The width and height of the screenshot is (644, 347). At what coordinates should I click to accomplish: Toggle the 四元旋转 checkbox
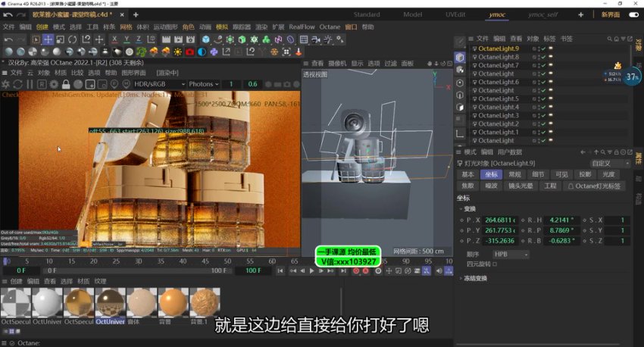pos(495,264)
